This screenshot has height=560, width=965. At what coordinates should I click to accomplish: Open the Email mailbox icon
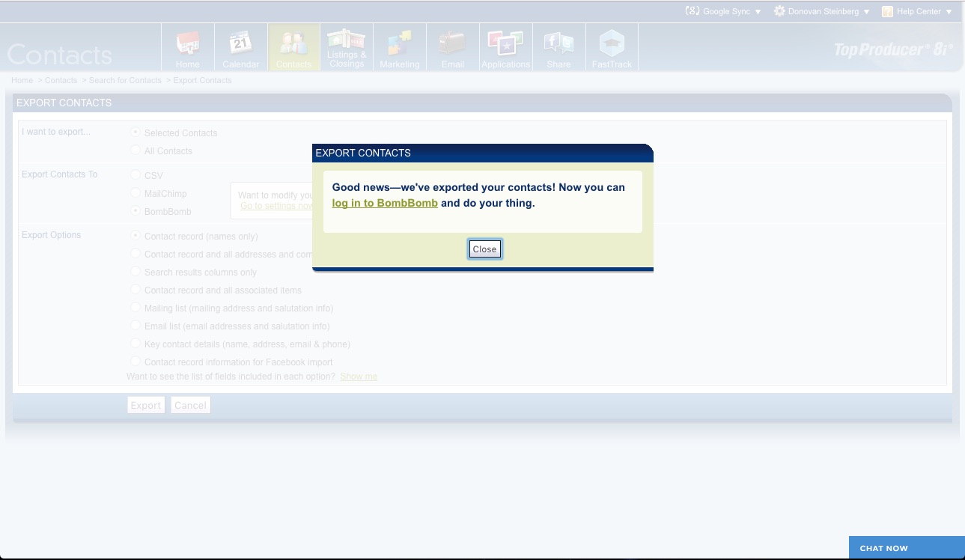point(453,47)
